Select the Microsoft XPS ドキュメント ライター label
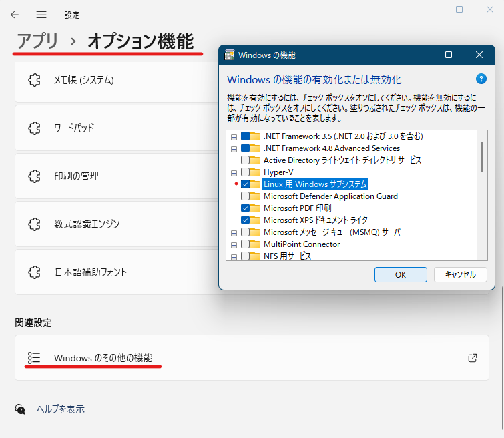This screenshot has width=504, height=438. pos(318,220)
